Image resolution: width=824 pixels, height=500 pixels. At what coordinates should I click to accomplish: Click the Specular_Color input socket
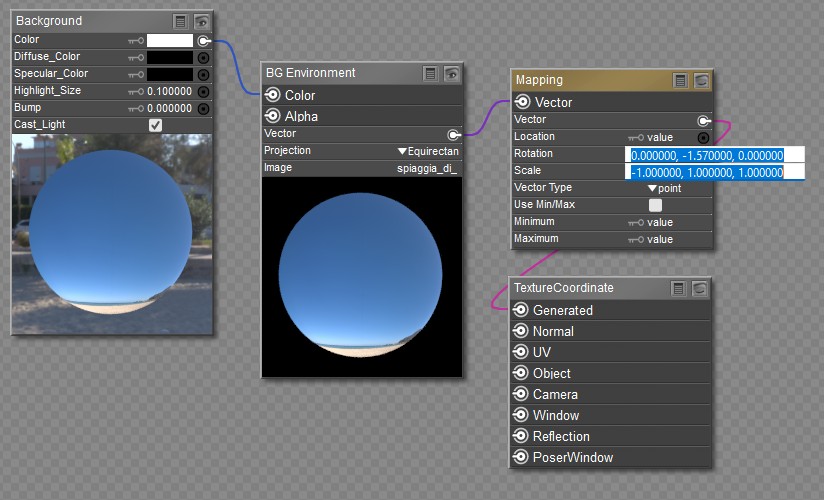click(x=204, y=74)
